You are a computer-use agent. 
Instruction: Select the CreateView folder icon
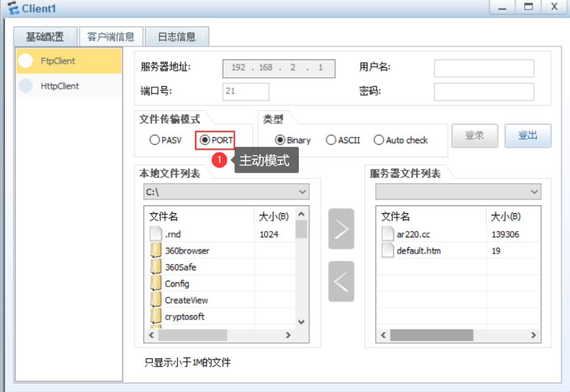(156, 300)
